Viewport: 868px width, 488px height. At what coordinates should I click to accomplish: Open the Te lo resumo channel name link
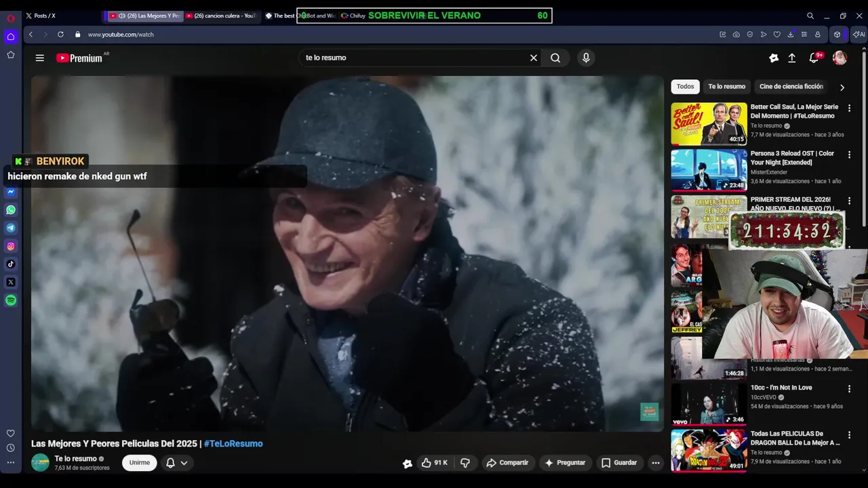click(x=76, y=459)
